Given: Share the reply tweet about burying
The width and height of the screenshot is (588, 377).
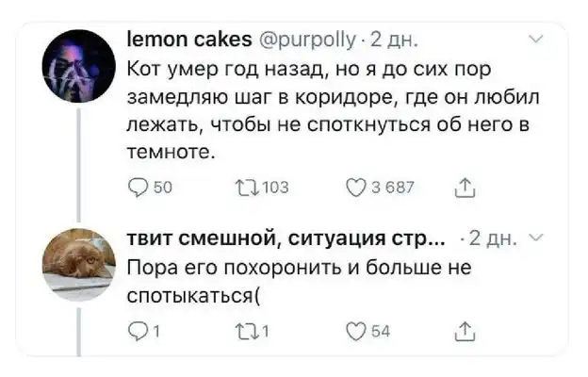Looking at the screenshot, I should point(465,329).
